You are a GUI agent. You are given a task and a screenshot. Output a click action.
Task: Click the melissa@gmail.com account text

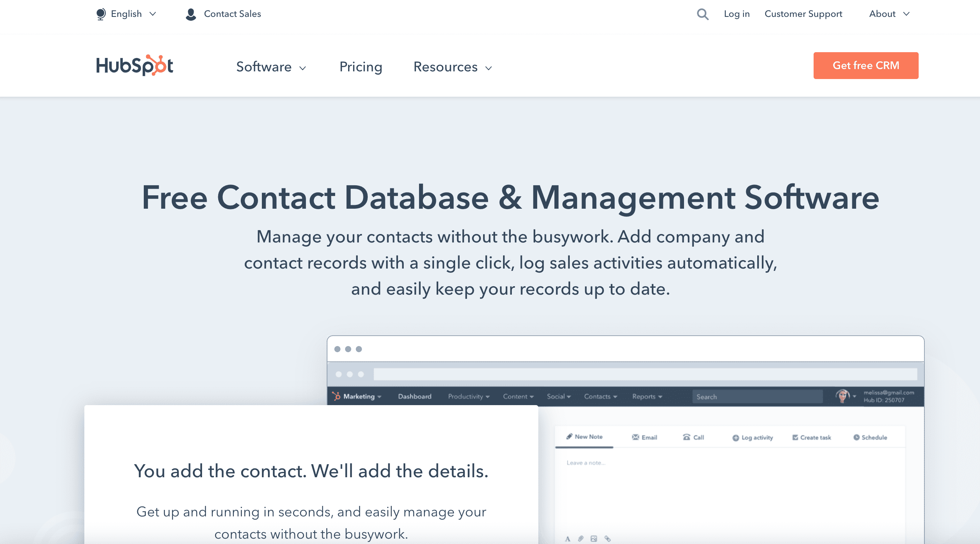[889, 392]
